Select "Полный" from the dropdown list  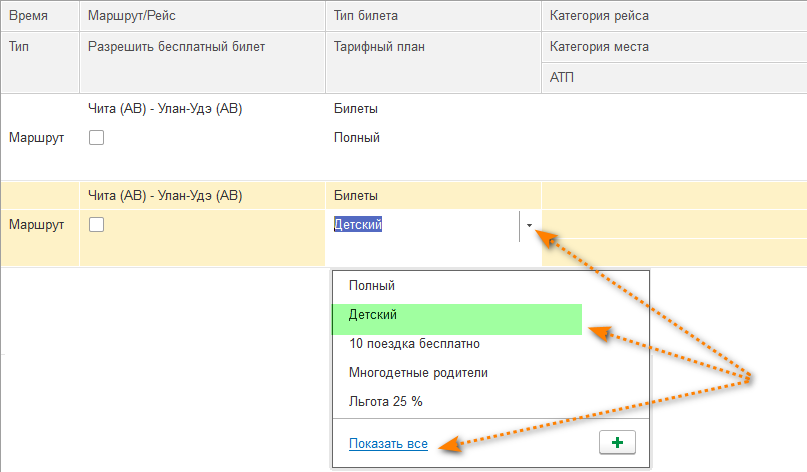tap(372, 285)
